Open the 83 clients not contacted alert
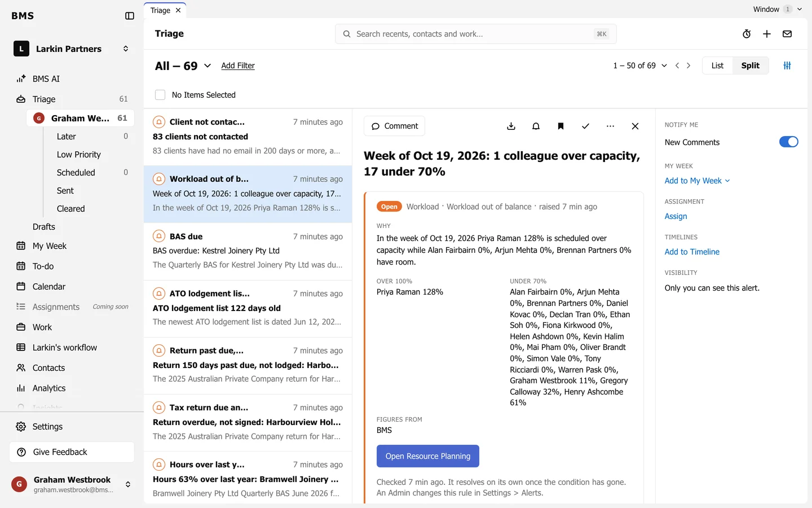Image resolution: width=812 pixels, height=508 pixels. 248,137
